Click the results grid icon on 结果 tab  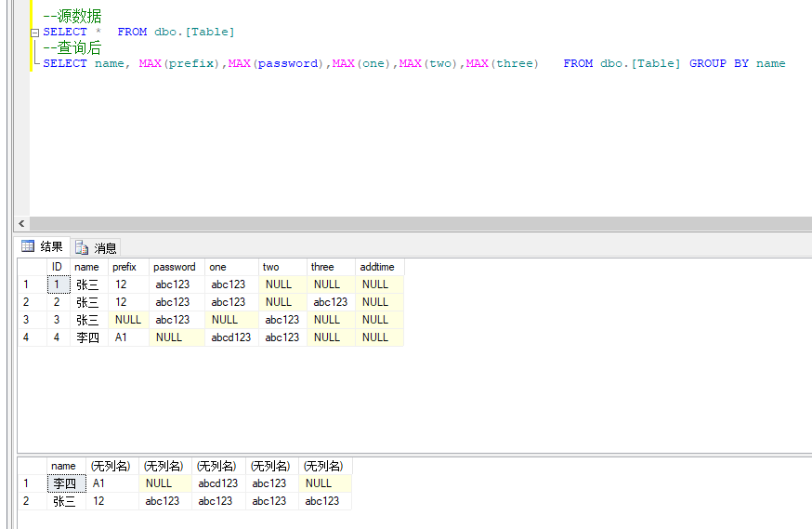28,246
